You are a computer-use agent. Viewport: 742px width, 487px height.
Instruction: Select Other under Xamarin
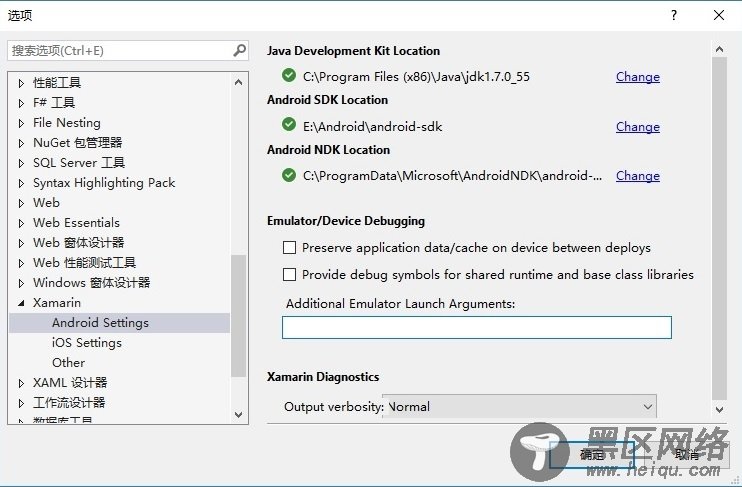click(x=69, y=363)
